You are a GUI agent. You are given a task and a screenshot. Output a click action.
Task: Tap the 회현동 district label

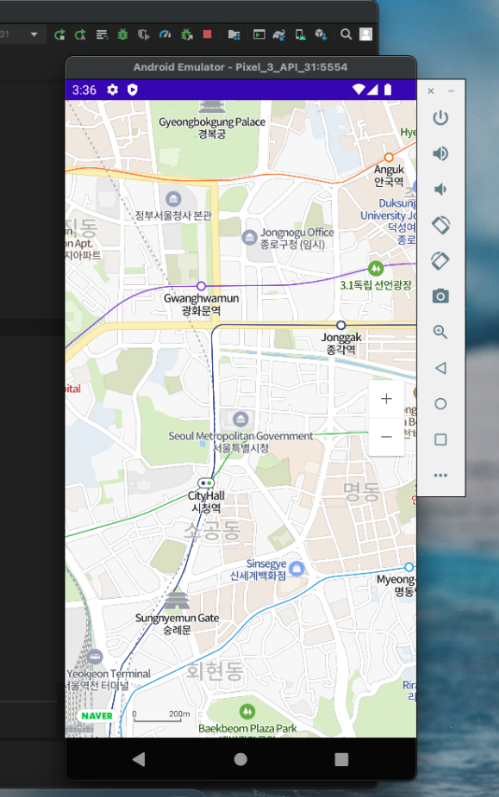(215, 671)
